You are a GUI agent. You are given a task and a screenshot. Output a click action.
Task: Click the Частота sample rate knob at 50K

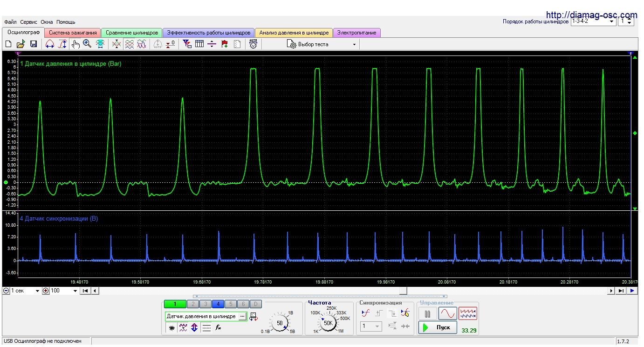pyautogui.click(x=328, y=322)
